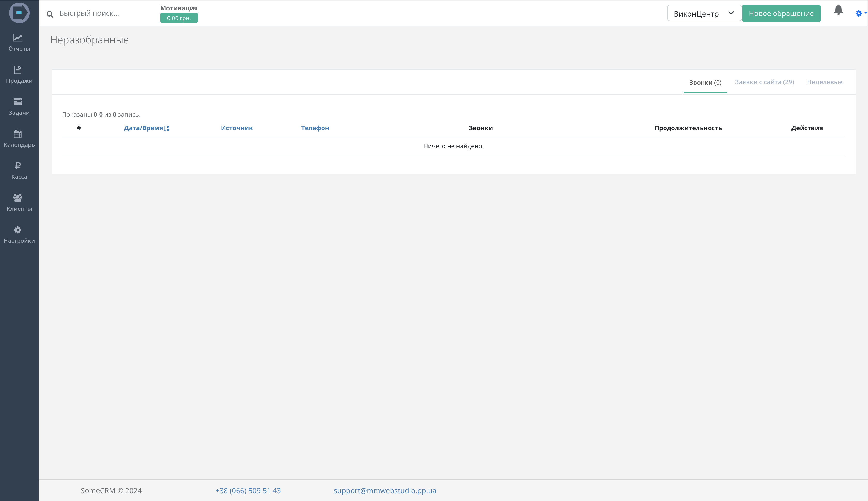Switch to Заявки с сайта (29) tab

(x=764, y=82)
